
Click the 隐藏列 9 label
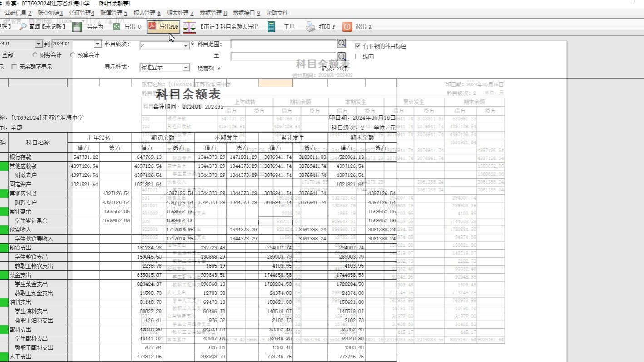click(x=209, y=68)
